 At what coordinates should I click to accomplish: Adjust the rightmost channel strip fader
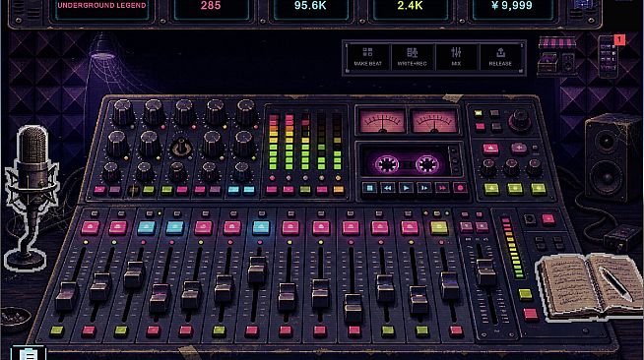(450, 285)
